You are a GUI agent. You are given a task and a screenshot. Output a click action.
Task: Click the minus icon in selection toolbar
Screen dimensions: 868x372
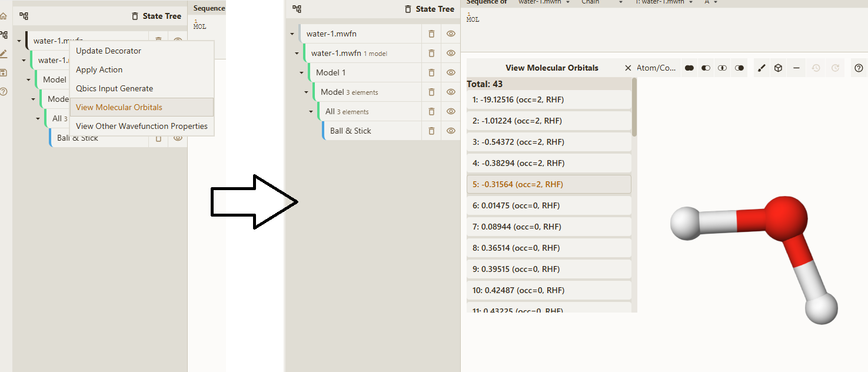(x=796, y=68)
